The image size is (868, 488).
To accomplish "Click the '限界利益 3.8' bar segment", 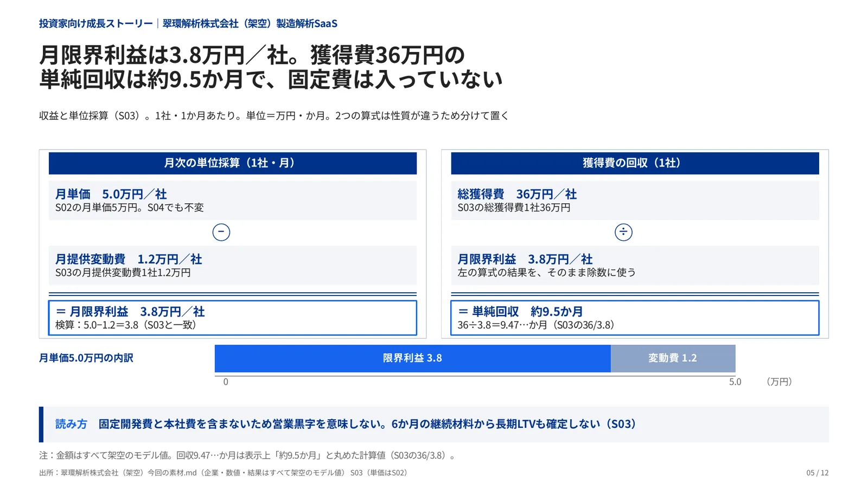I will click(x=413, y=358).
